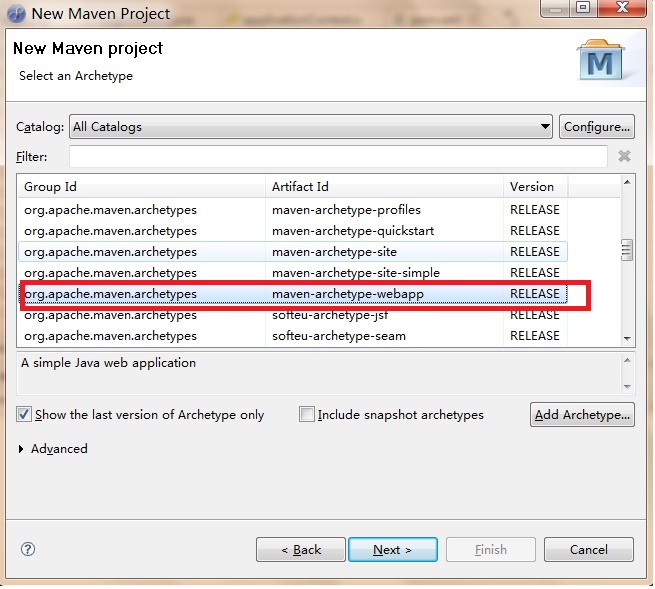
Task: Select the maven-archetype-quickstart row
Action: click(292, 231)
